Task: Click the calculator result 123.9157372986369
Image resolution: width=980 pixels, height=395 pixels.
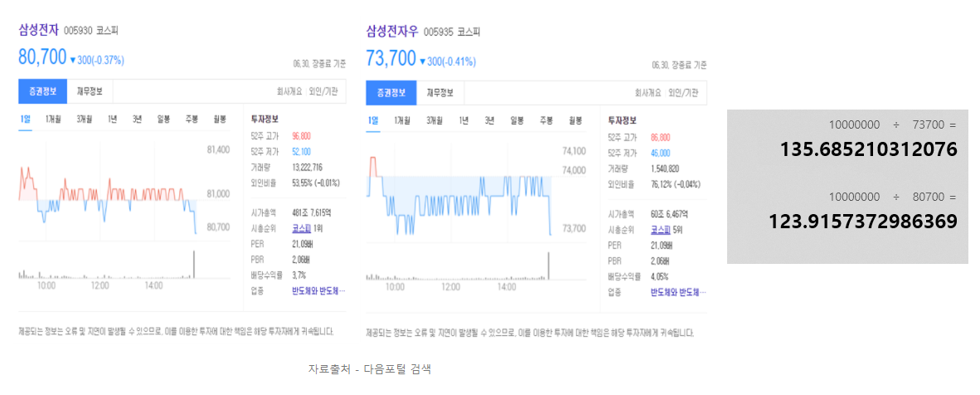Action: 863,221
